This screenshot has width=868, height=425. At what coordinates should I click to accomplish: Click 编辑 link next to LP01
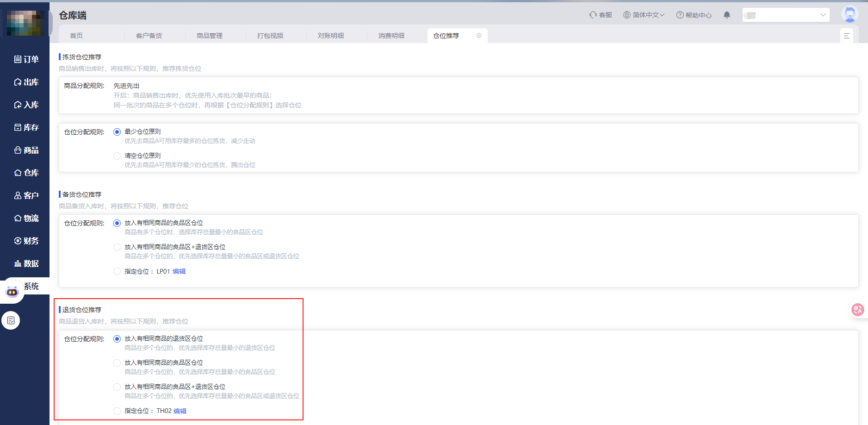pyautogui.click(x=179, y=271)
